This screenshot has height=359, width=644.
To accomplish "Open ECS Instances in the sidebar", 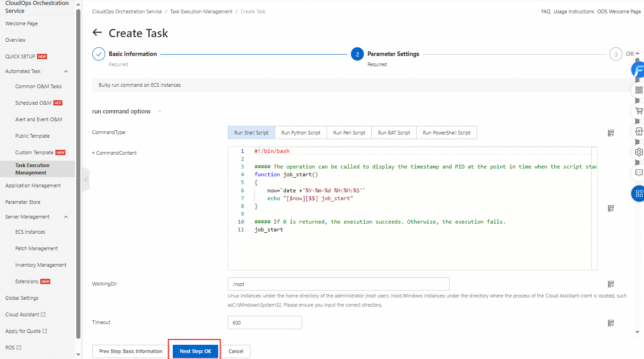I will tap(30, 232).
